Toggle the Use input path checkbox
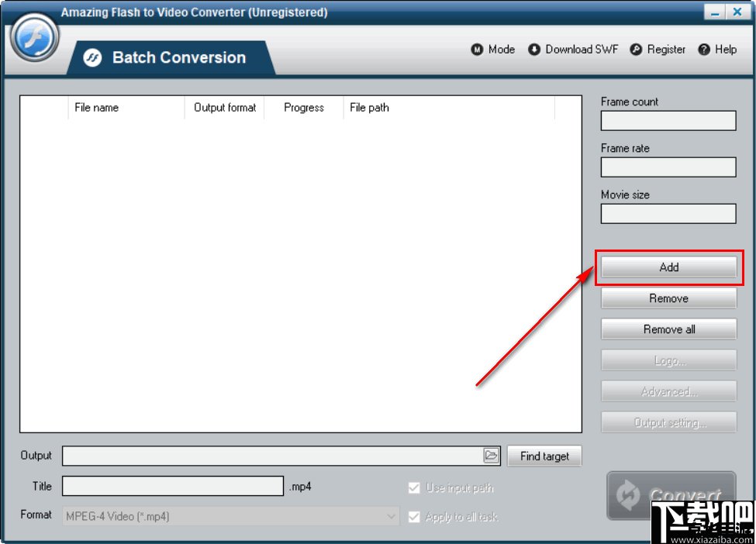Image resolution: width=756 pixels, height=544 pixels. point(414,487)
